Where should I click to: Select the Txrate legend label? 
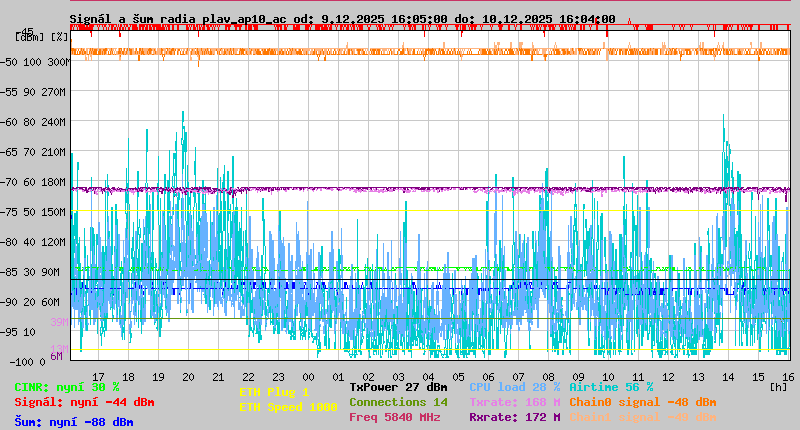pos(514,402)
